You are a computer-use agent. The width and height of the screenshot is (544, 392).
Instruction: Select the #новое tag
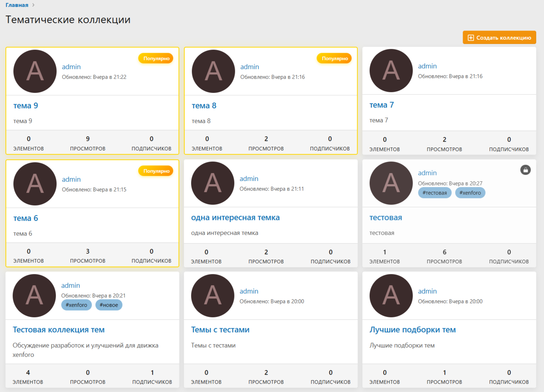[x=109, y=305]
